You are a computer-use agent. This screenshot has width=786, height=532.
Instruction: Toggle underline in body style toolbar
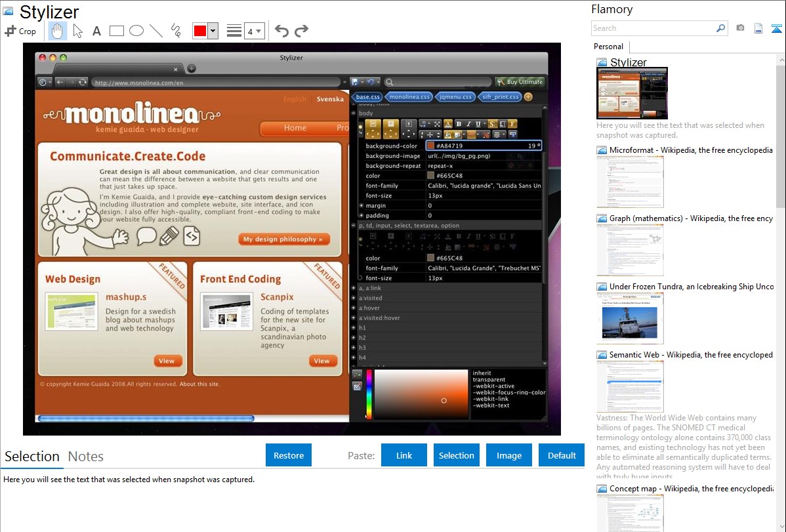[478, 124]
